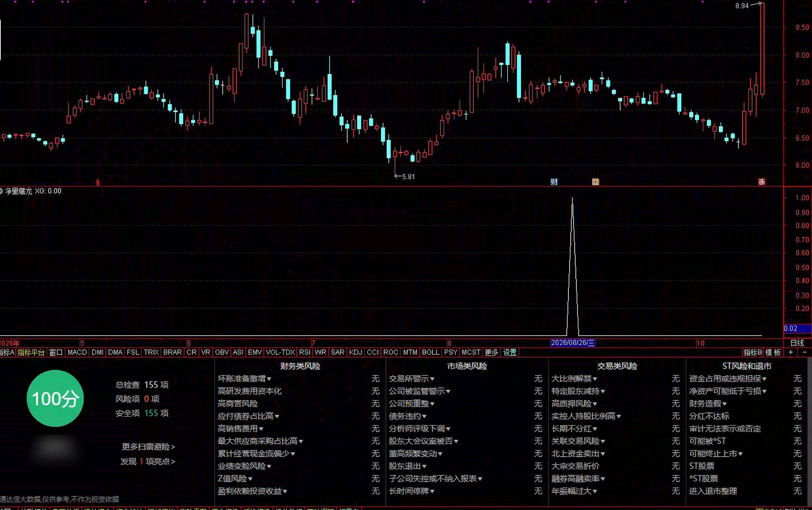Expand the 高质押风险 item
The width and height of the screenshot is (812, 510).
click(574, 404)
